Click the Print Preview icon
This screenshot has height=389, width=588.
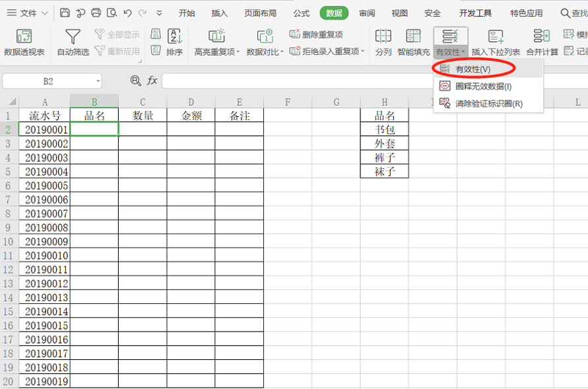point(112,13)
